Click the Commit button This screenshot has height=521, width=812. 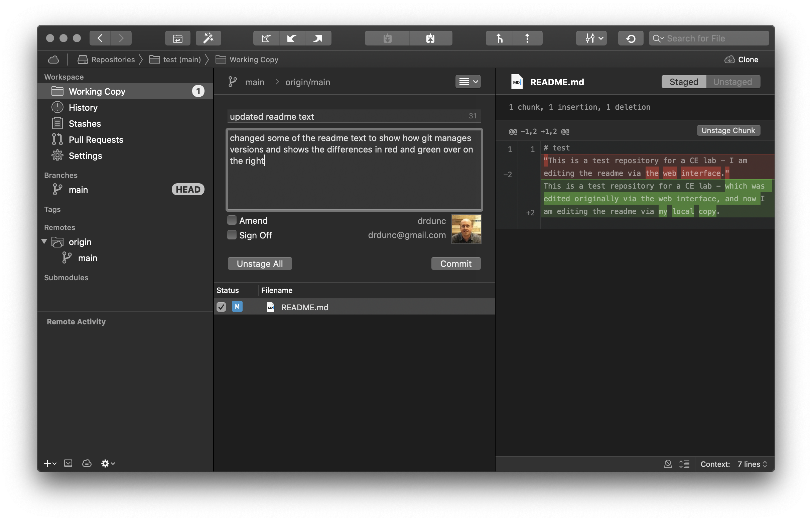tap(455, 264)
